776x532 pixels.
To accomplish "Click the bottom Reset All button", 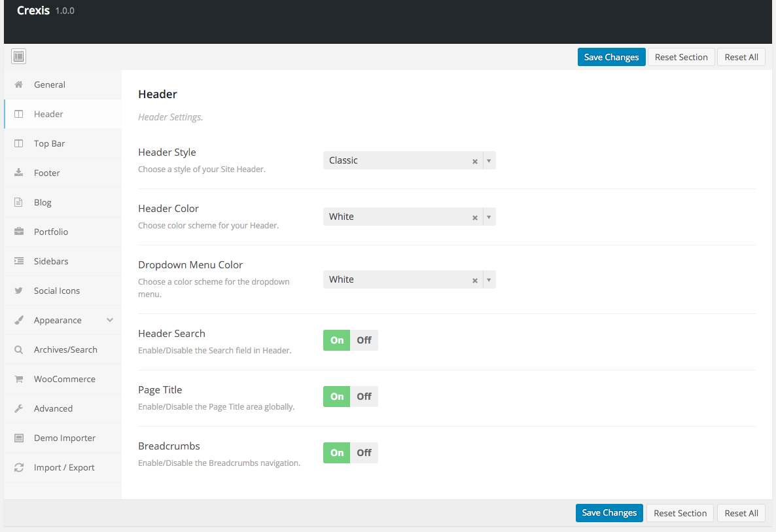I will 741,513.
